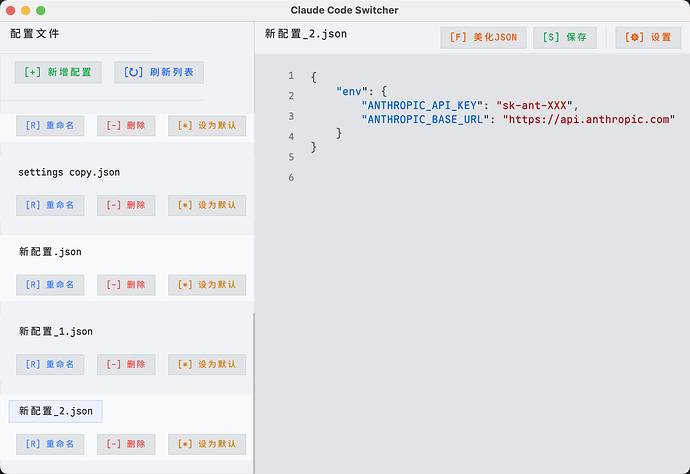Delete 新配置.json via 删除
Image resolution: width=690 pixels, height=474 pixels.
tap(126, 285)
